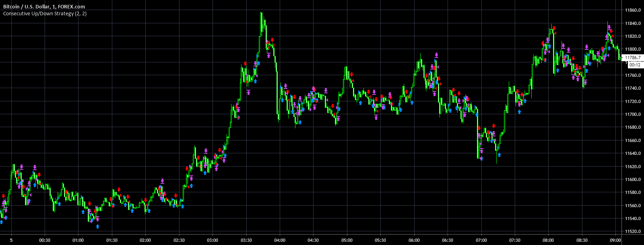Viewport: 644px width, 245px height.
Task: Click the 11660.0 price axis label
Action: (633, 140)
